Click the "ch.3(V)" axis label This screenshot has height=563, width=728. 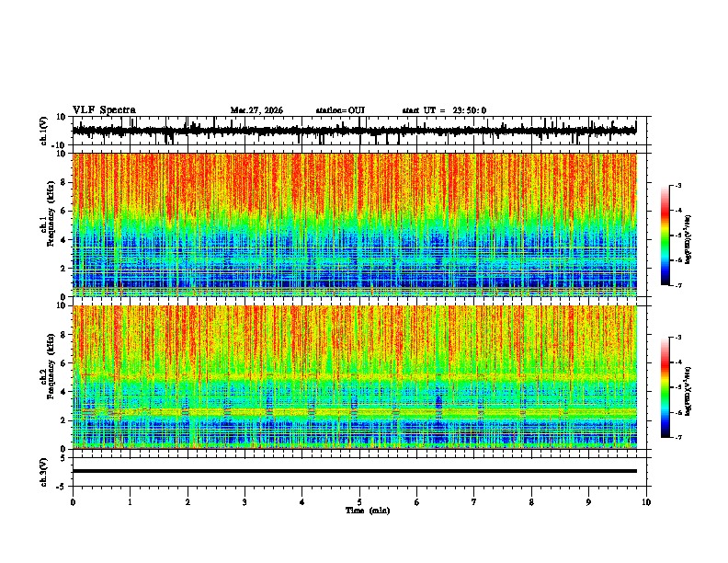tap(44, 472)
